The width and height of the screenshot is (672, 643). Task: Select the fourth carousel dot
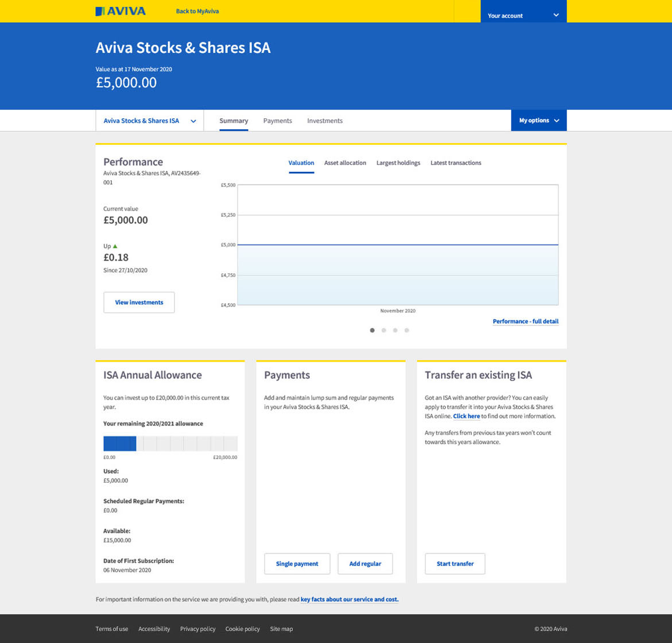[x=407, y=331]
